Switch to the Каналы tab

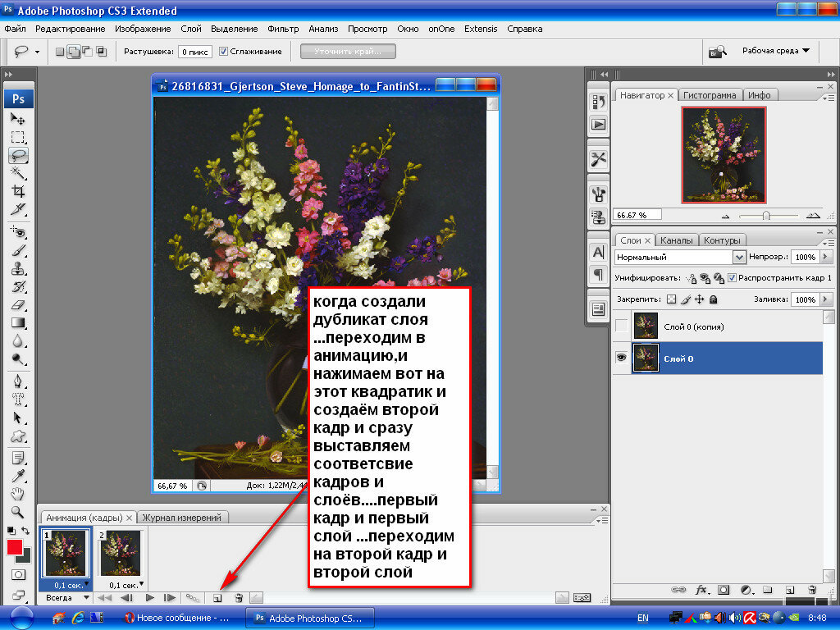676,240
